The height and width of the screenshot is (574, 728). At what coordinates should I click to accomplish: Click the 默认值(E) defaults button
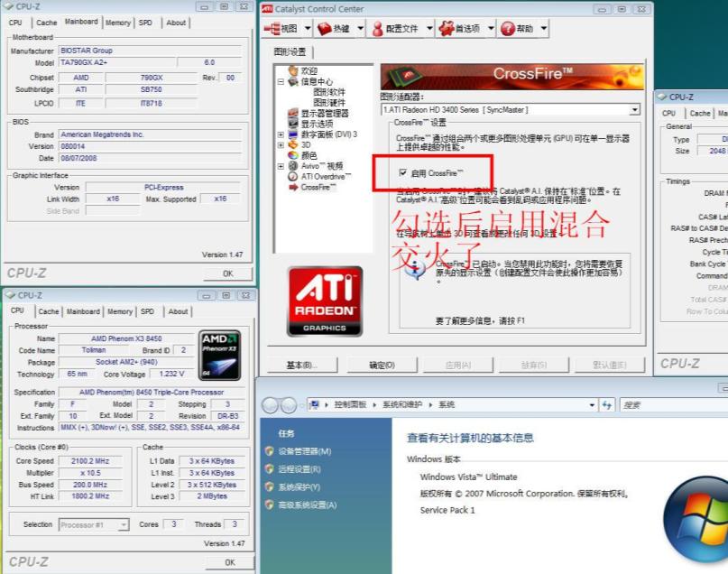point(610,365)
